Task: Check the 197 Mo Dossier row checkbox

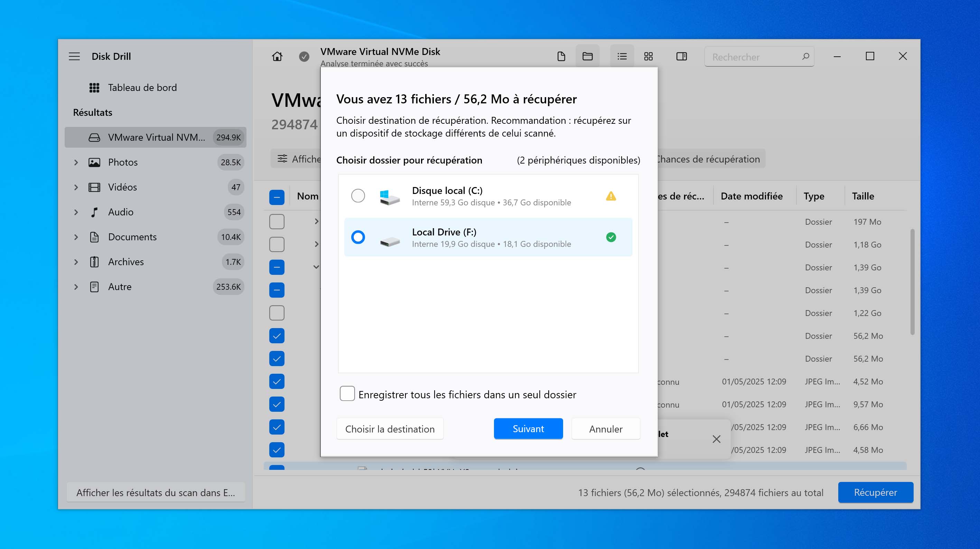Action: (277, 221)
